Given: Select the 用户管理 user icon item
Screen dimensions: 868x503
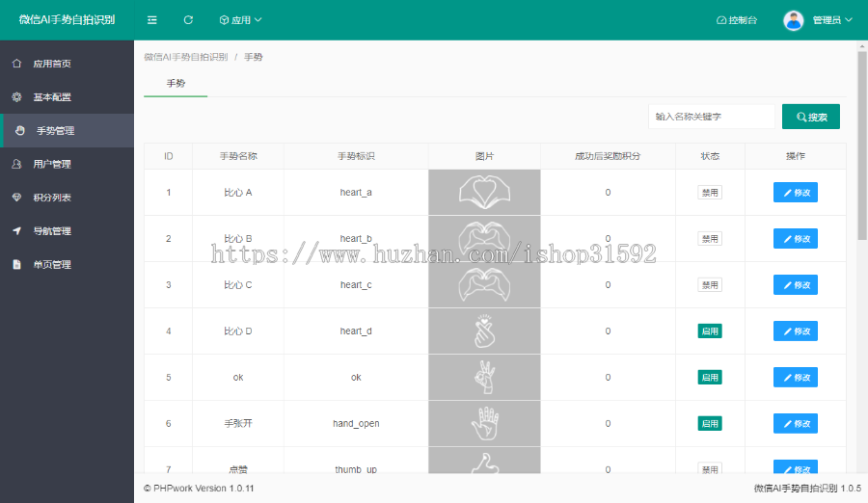Looking at the screenshot, I should tap(16, 164).
